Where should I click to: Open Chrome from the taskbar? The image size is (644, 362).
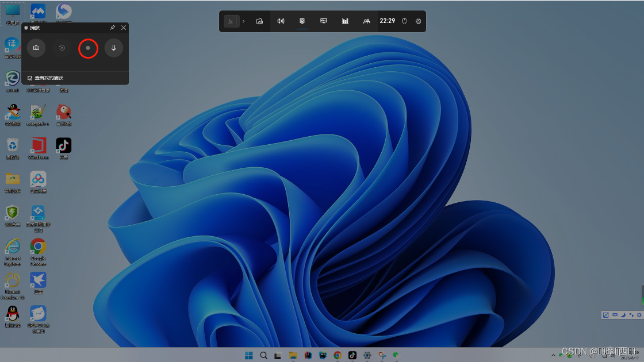(x=338, y=356)
